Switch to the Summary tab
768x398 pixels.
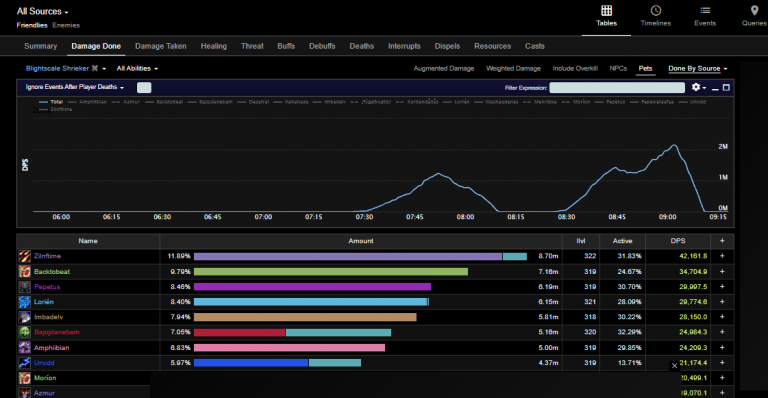(41, 46)
